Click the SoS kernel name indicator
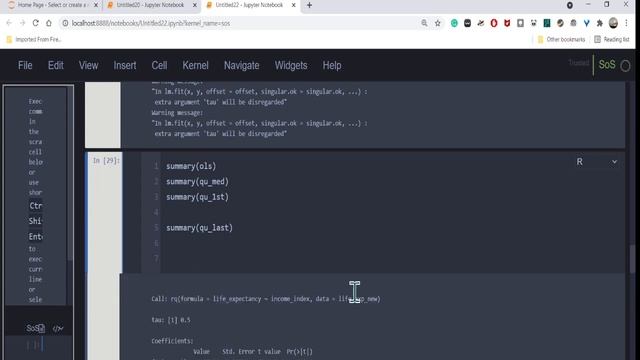The width and height of the screenshot is (640, 360). [x=607, y=64]
